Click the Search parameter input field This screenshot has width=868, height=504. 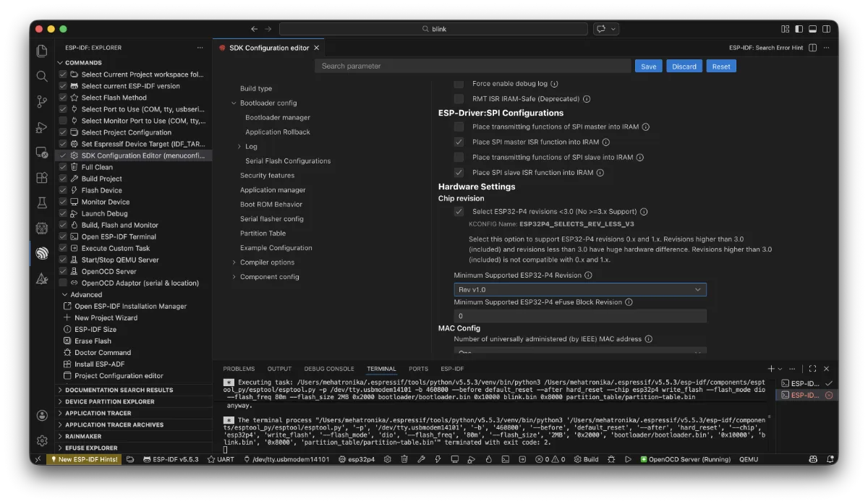472,67
